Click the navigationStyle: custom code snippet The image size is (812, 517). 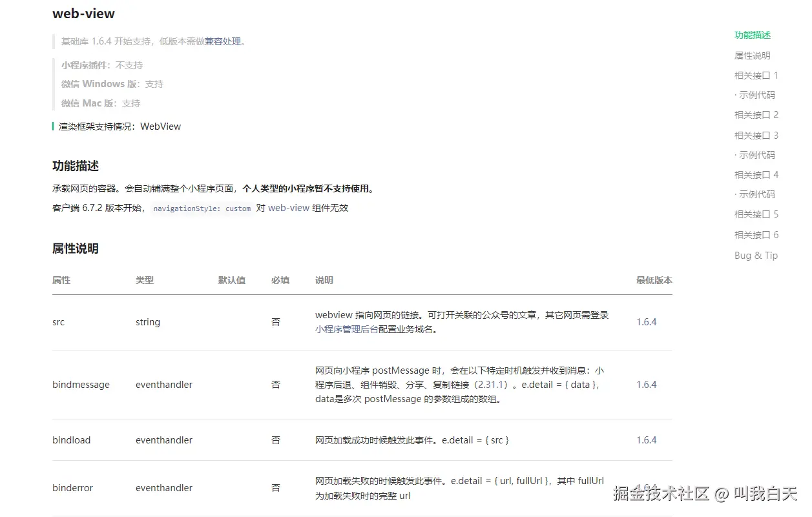202,208
